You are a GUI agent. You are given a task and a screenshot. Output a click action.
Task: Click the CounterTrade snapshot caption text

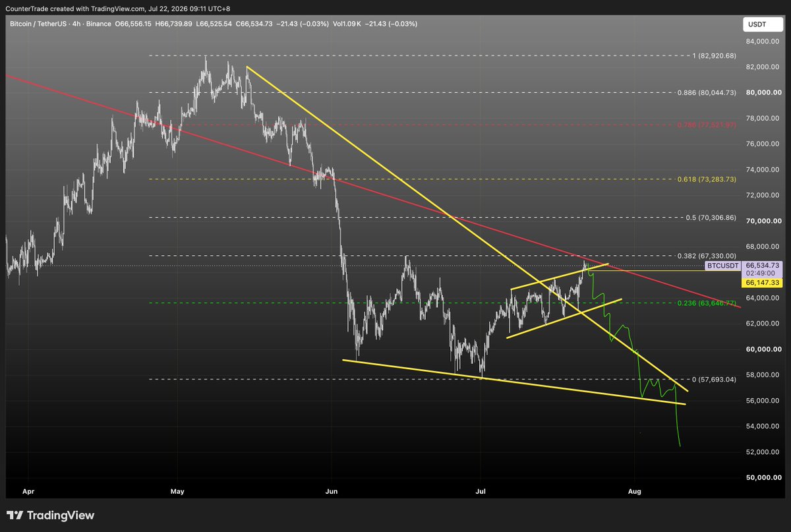pos(118,9)
